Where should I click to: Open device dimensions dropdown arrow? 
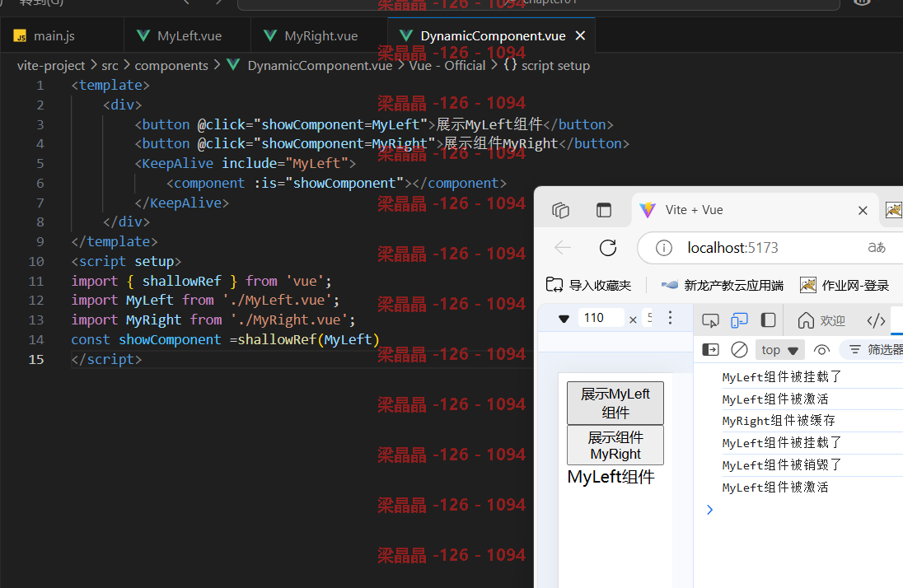tap(564, 319)
